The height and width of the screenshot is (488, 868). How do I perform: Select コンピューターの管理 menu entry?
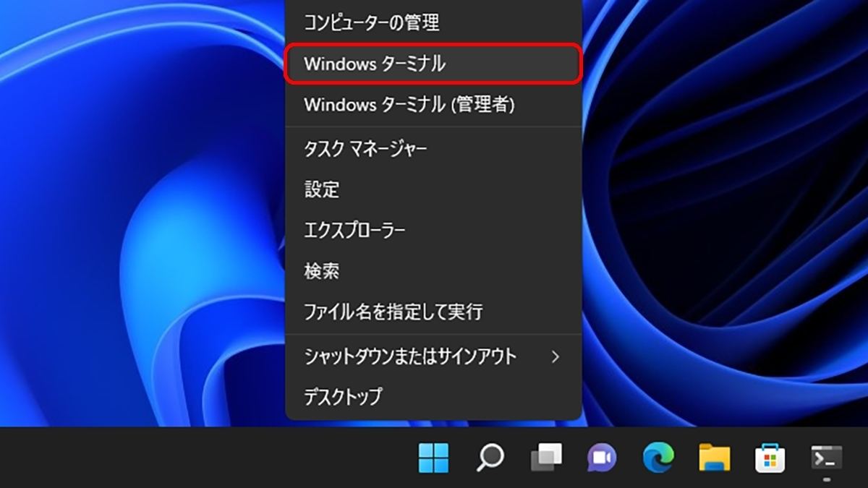[434, 22]
